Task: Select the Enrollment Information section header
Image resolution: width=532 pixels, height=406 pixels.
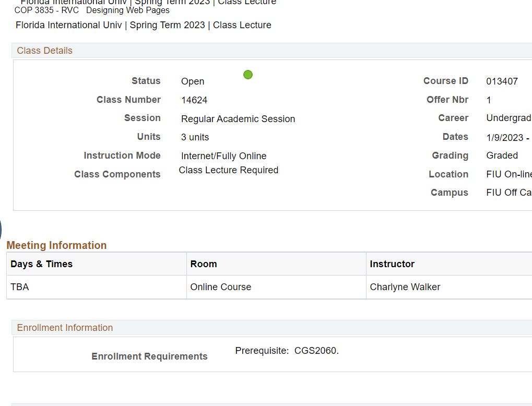Action: pos(65,328)
